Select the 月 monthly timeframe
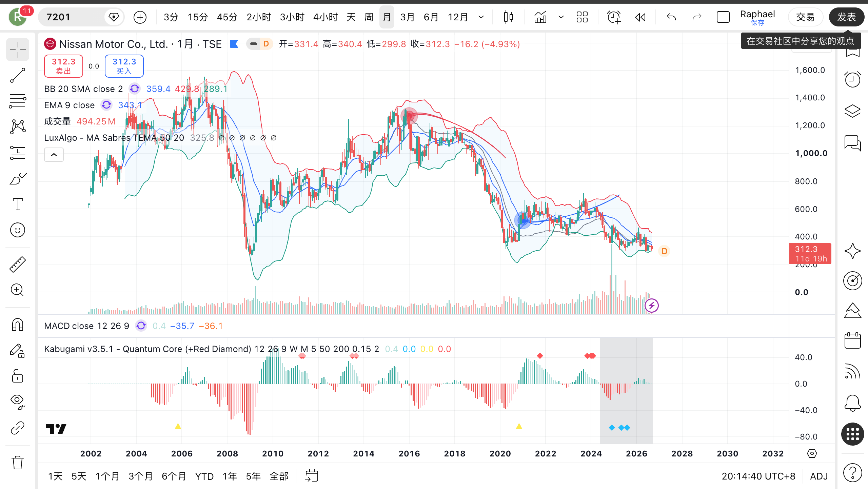The image size is (868, 489). click(x=387, y=17)
